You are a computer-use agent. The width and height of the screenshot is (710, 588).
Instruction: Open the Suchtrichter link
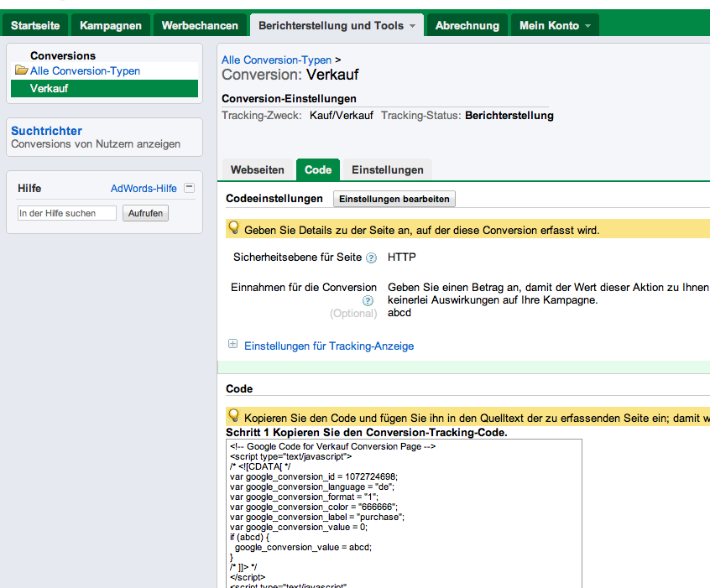click(x=47, y=131)
